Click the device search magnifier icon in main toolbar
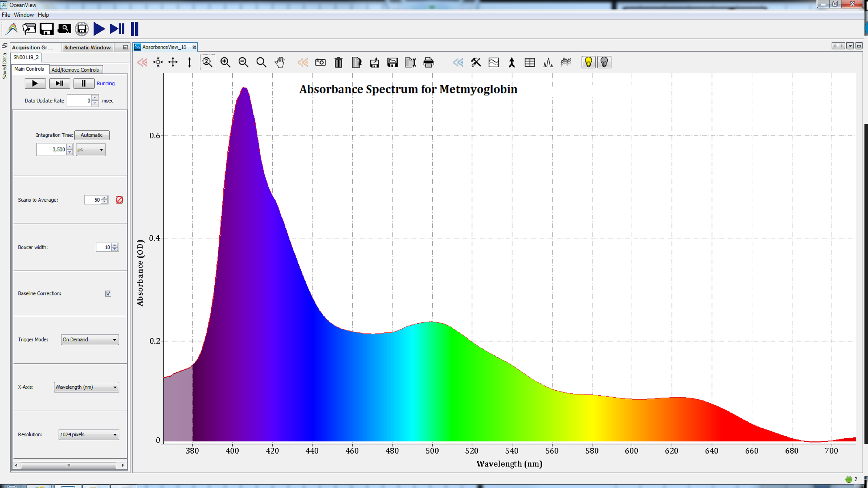 [64, 29]
